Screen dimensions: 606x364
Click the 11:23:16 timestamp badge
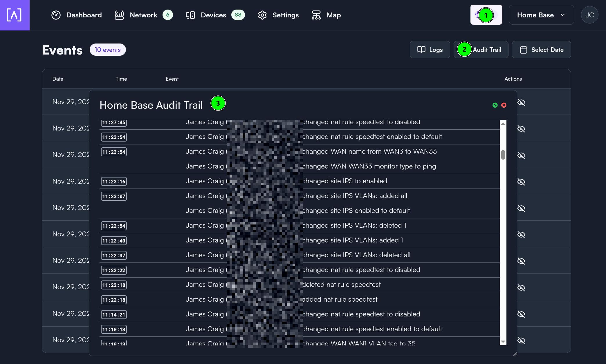tap(114, 182)
